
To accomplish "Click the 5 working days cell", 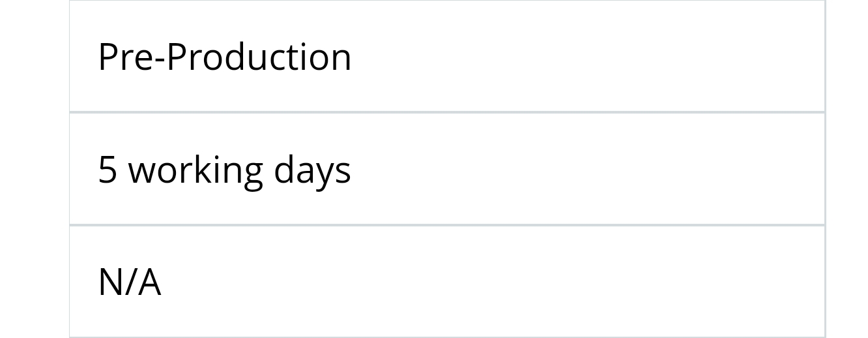I will coord(447,169).
